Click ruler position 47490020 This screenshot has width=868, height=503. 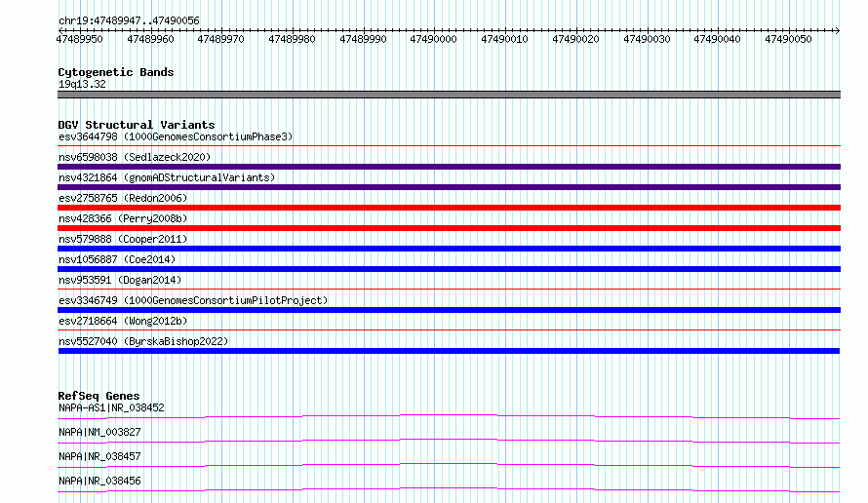(575, 39)
